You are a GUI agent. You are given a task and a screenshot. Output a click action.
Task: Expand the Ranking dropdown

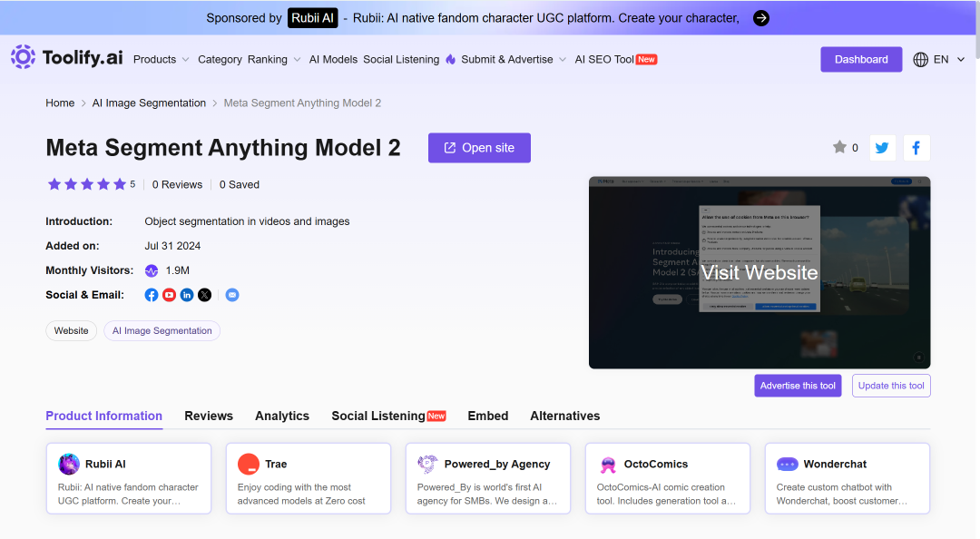(x=274, y=59)
